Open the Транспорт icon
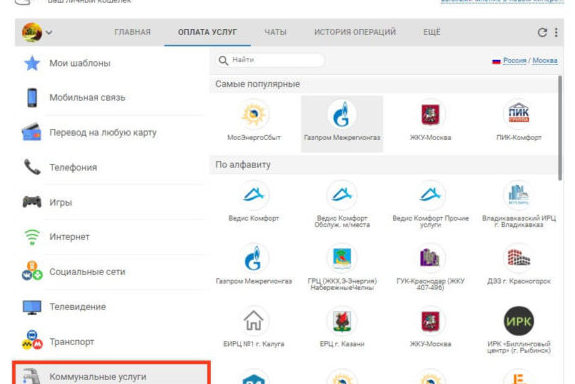The height and width of the screenshot is (384, 575). [x=32, y=340]
